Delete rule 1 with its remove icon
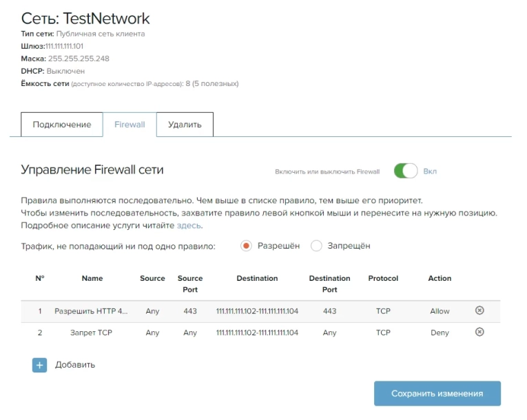527x420 pixels. 479,311
